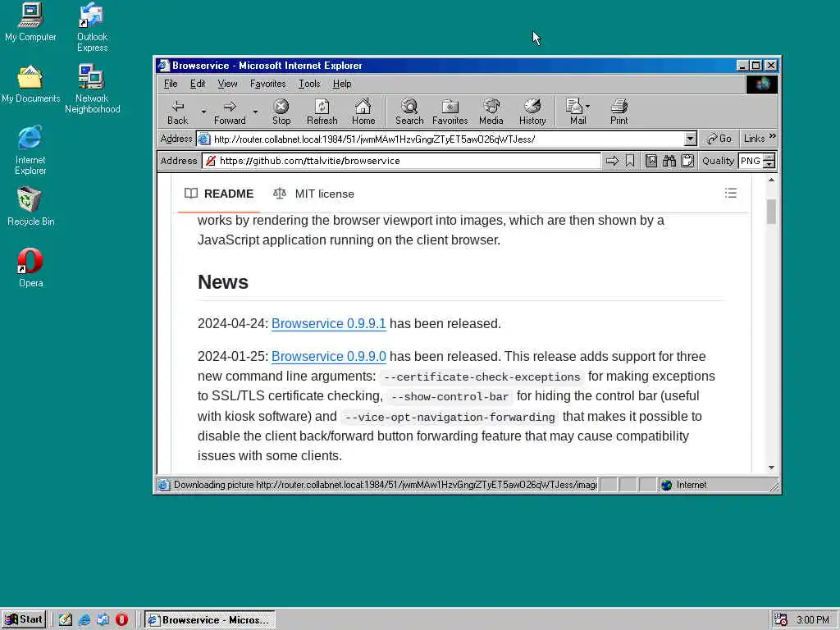
Task: Click the News heading text
Action: pyautogui.click(x=223, y=282)
